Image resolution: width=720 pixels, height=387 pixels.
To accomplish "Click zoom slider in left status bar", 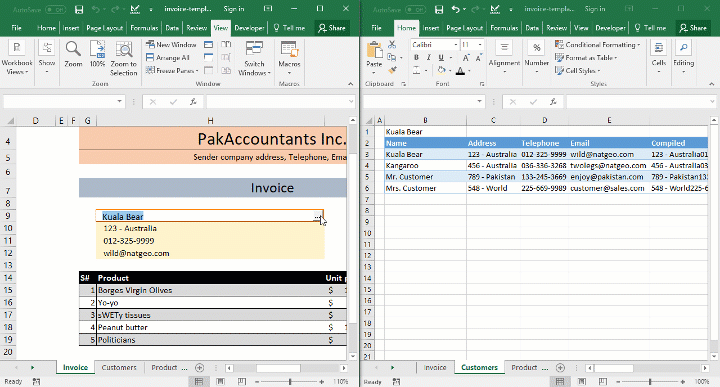I will click(290, 381).
